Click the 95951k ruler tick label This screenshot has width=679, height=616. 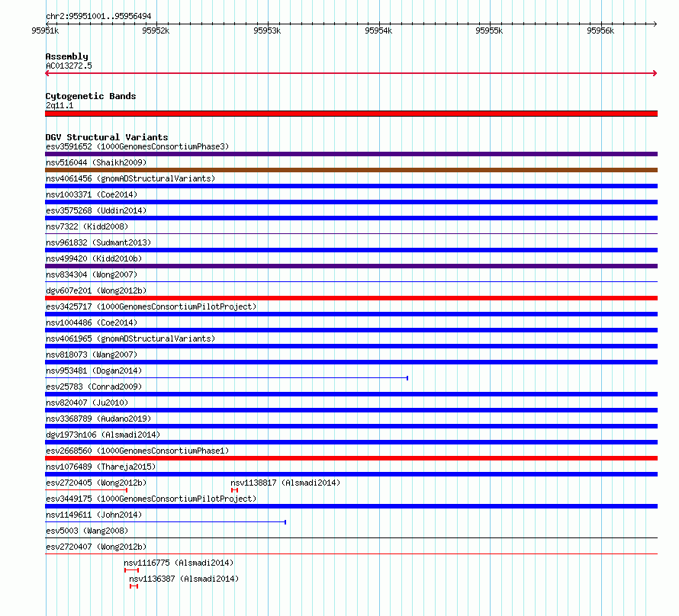pos(45,30)
